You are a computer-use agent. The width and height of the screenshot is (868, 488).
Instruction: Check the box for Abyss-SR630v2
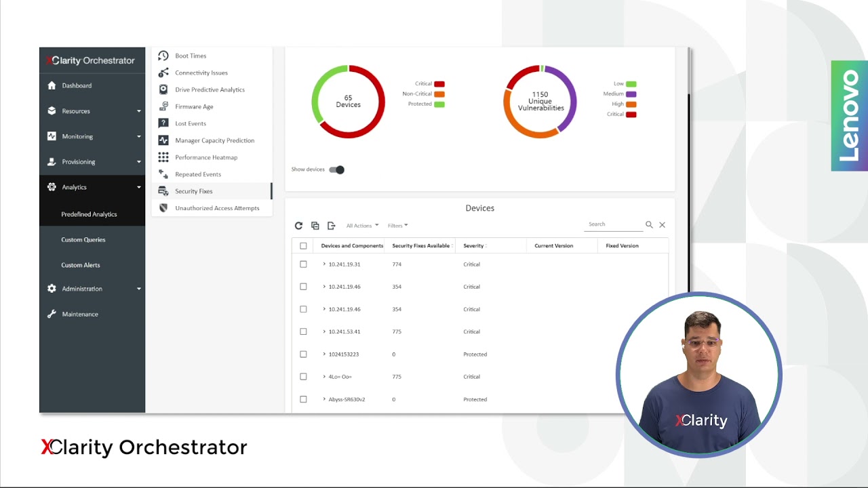[303, 399]
